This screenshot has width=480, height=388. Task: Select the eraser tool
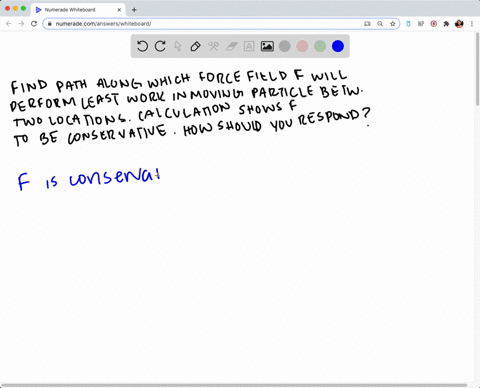tap(231, 46)
